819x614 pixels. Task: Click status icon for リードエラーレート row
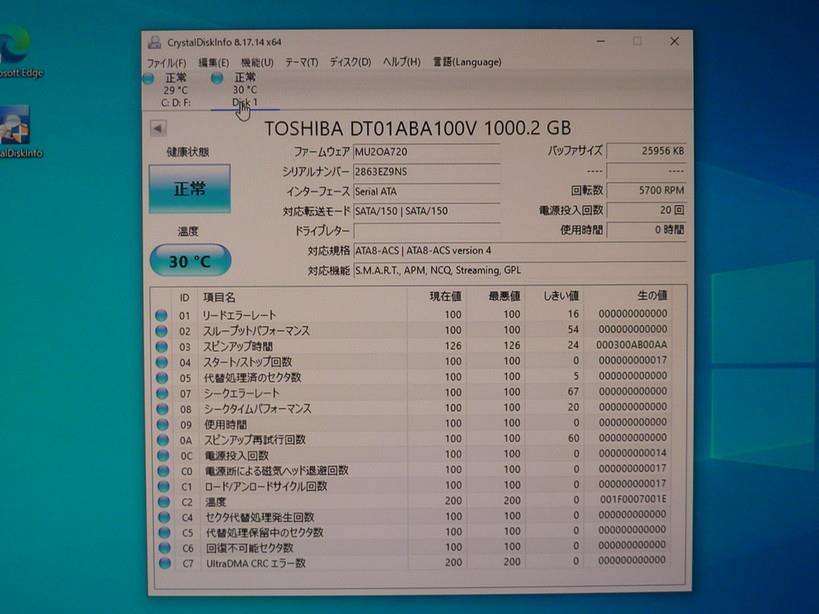pos(161,315)
